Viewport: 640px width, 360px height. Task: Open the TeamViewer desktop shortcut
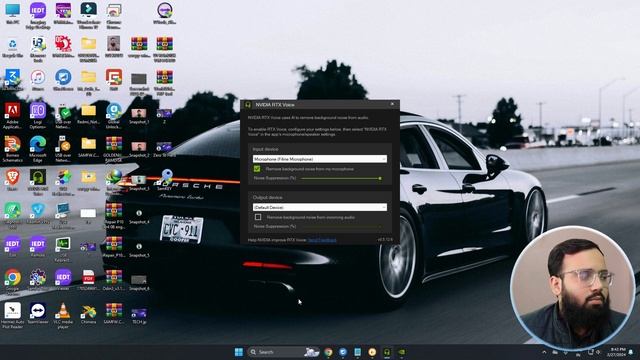[x=38, y=313]
